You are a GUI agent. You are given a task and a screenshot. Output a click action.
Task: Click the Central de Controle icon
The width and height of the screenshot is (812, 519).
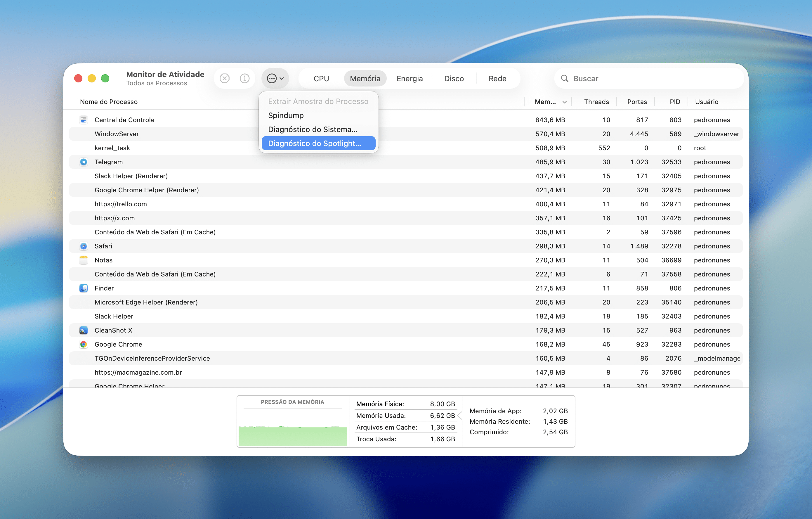click(84, 120)
